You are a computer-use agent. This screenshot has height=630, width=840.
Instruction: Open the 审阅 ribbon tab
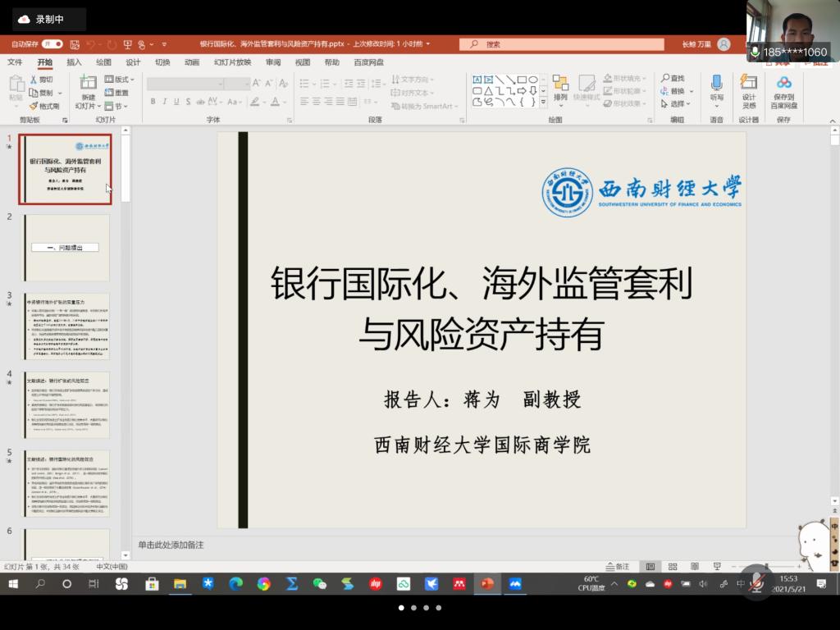click(x=272, y=62)
